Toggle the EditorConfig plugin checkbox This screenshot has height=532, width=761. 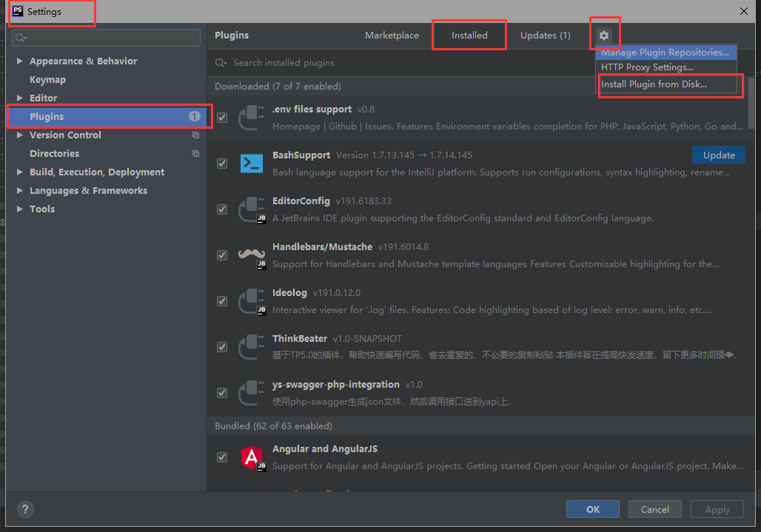tap(222, 209)
